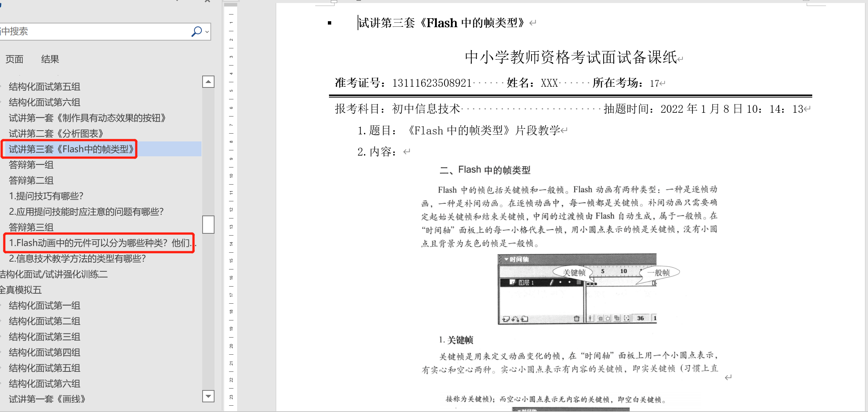Click the Flash timeline figure in document
Viewport: 868px width, 412px height.
tap(577, 289)
